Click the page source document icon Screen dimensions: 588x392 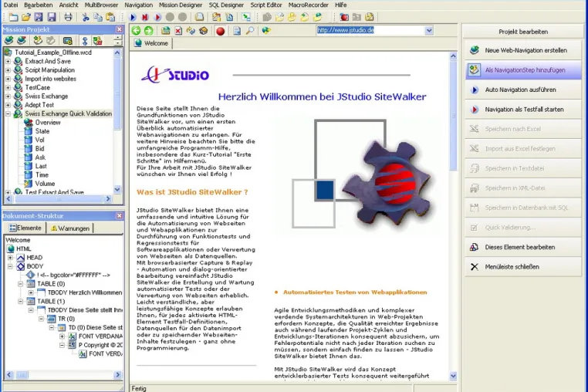click(237, 31)
